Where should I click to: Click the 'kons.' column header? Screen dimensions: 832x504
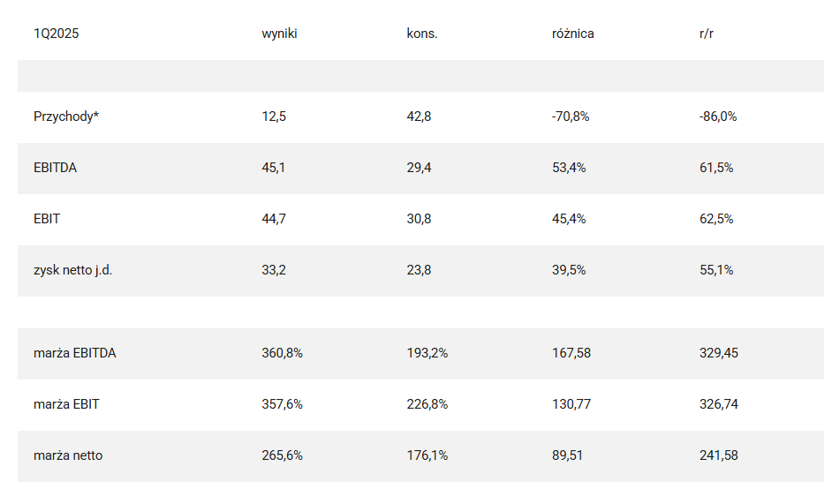(x=422, y=34)
